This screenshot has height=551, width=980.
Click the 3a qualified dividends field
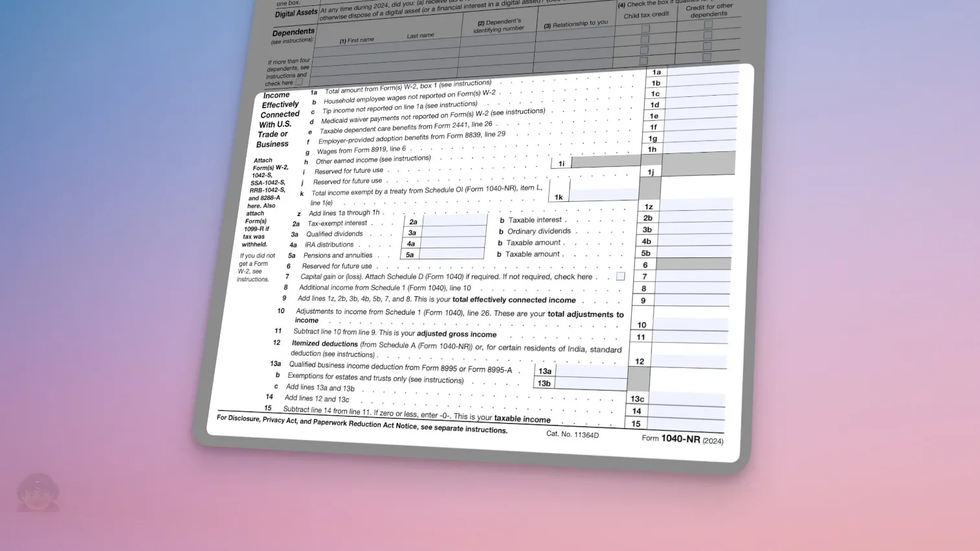click(x=453, y=232)
